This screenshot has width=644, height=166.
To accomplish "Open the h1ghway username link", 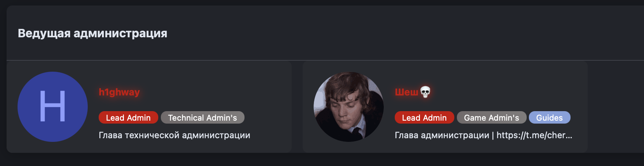I will point(119,92).
